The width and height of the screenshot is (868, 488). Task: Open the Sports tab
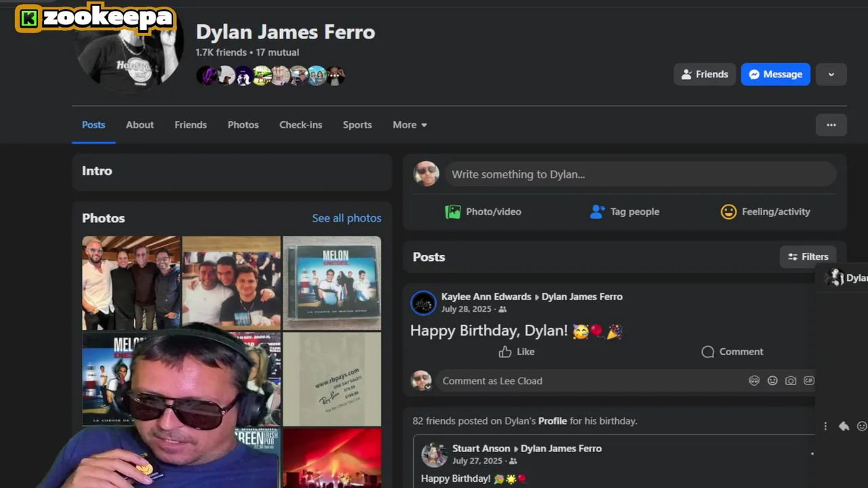(357, 125)
